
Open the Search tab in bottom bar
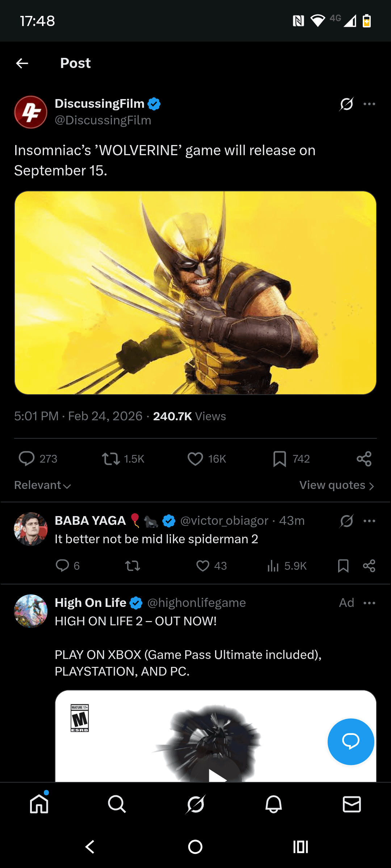(117, 804)
